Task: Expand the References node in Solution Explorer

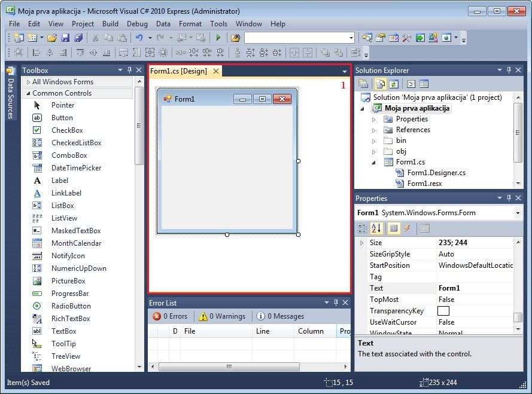Action: (x=373, y=130)
